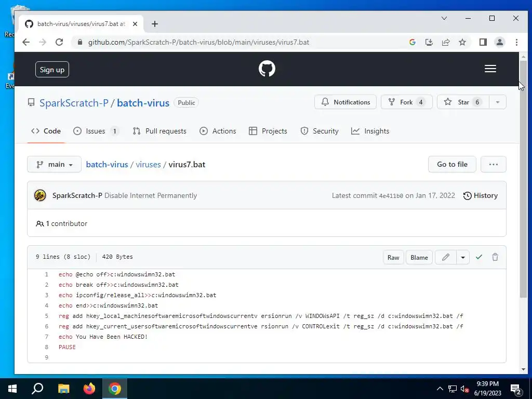Viewport: 532px width, 399px height.
Task: Close the virus7.bat browser tab
Action: click(x=135, y=24)
